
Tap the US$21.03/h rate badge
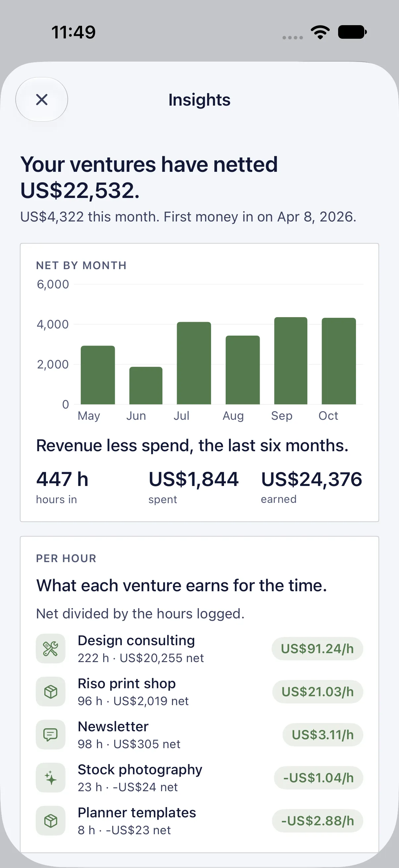[x=318, y=692]
